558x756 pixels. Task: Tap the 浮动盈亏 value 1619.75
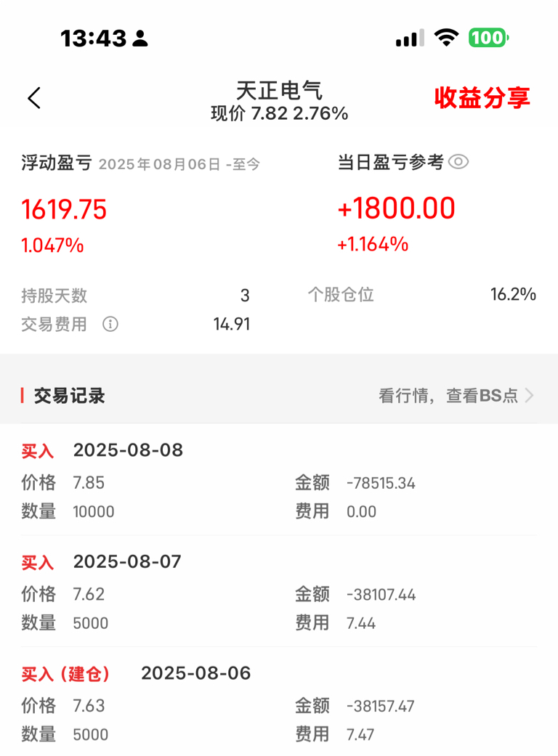click(x=64, y=210)
